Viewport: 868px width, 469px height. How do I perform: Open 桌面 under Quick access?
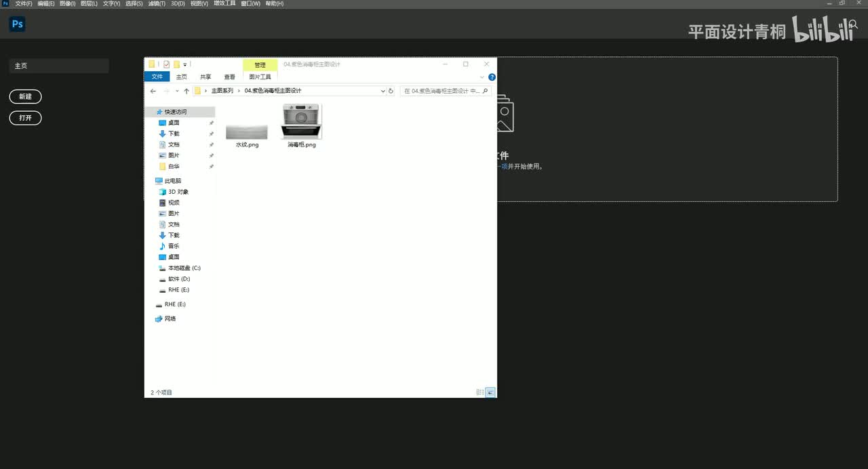click(174, 123)
